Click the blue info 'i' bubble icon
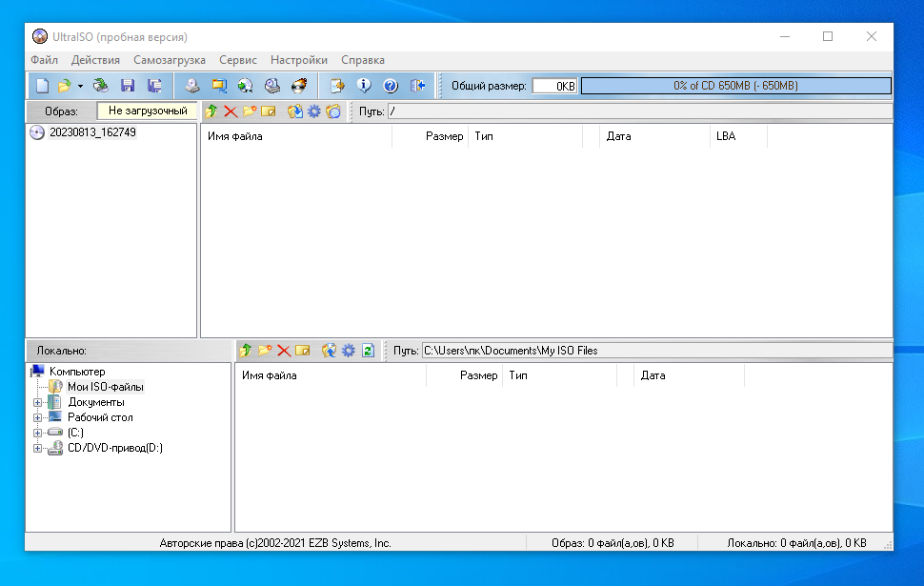The image size is (924, 586). (364, 86)
